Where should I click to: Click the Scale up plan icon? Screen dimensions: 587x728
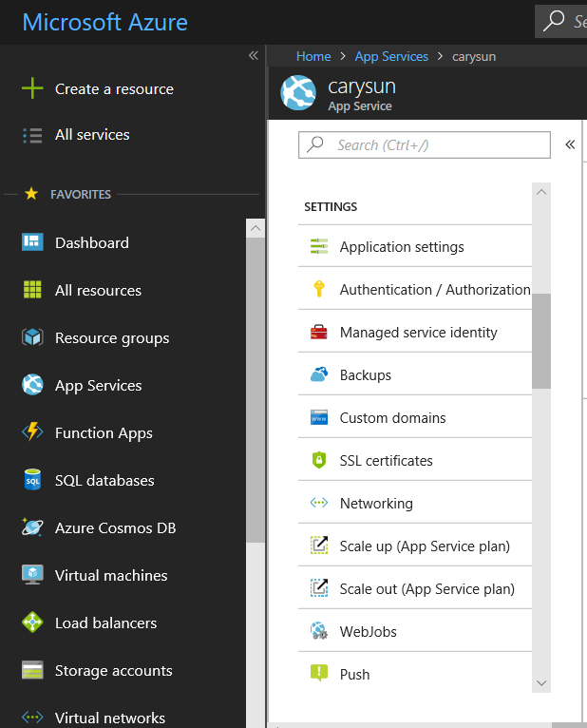pyautogui.click(x=319, y=546)
